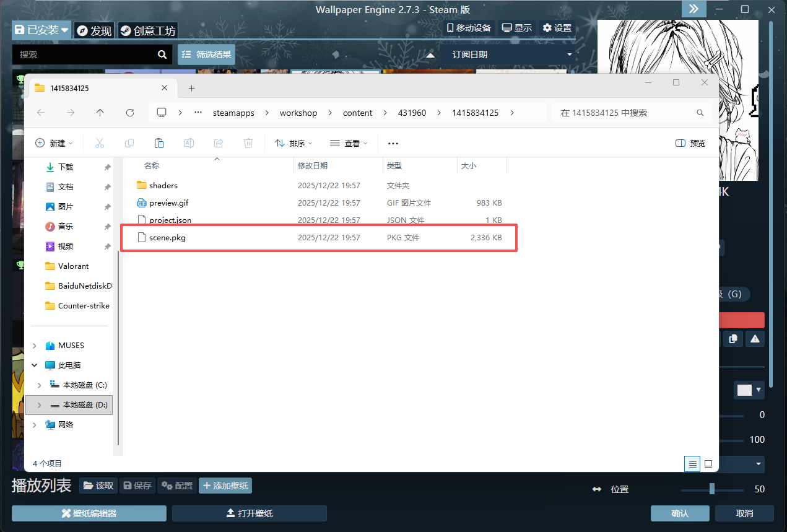787x532 pixels.
Task: Click the Wallpaper Editor button
Action: 89,513
